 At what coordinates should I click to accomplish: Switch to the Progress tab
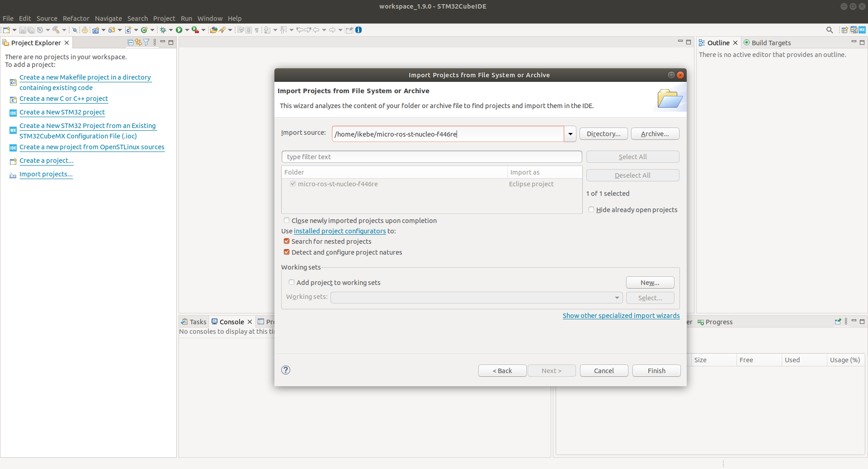pyautogui.click(x=715, y=322)
